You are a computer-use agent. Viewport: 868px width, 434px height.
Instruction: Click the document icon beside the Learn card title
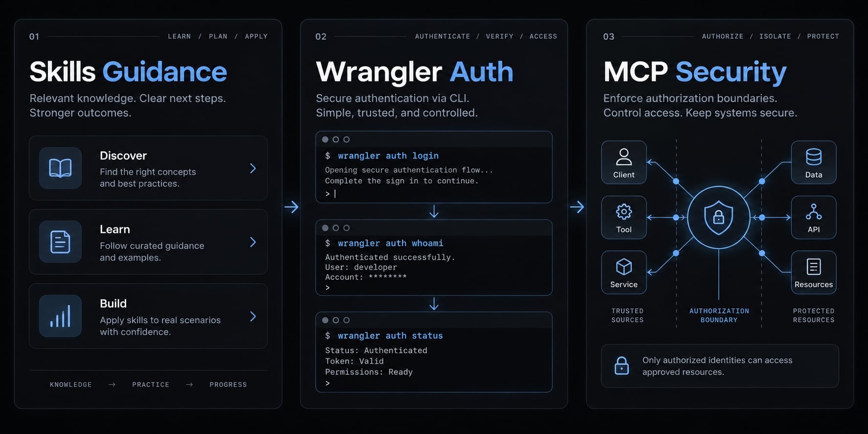click(x=60, y=242)
